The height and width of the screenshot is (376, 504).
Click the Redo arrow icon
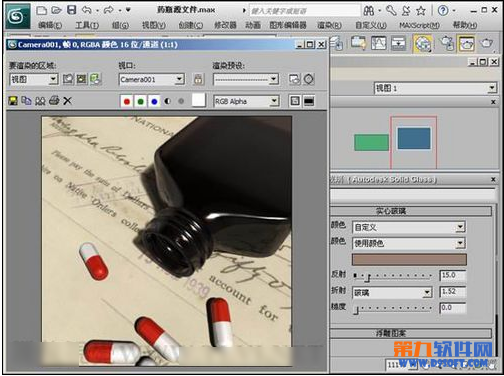108,10
